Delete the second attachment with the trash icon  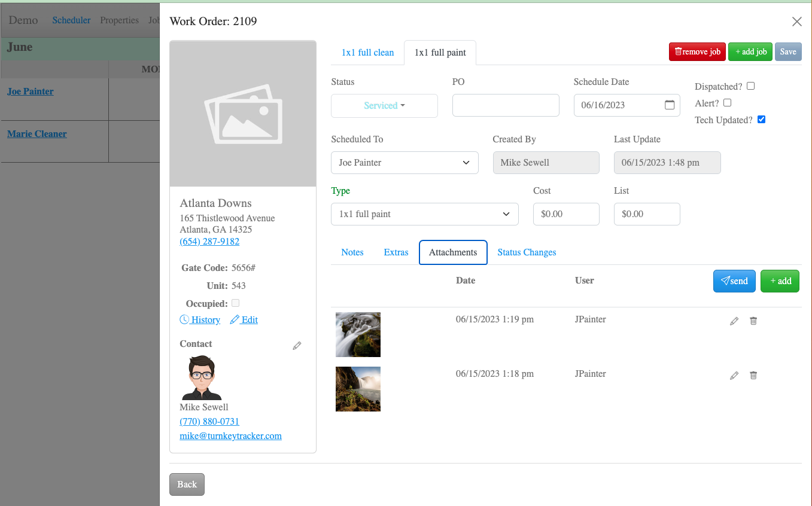tap(753, 376)
